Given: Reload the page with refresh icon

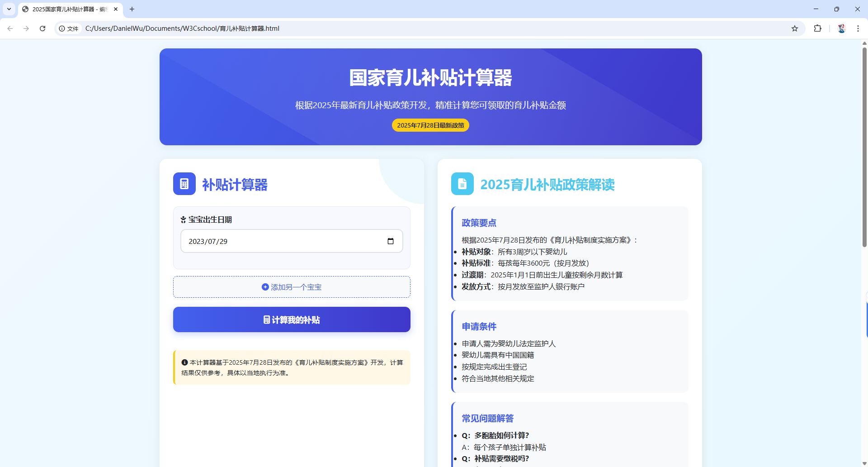Looking at the screenshot, I should point(42,29).
